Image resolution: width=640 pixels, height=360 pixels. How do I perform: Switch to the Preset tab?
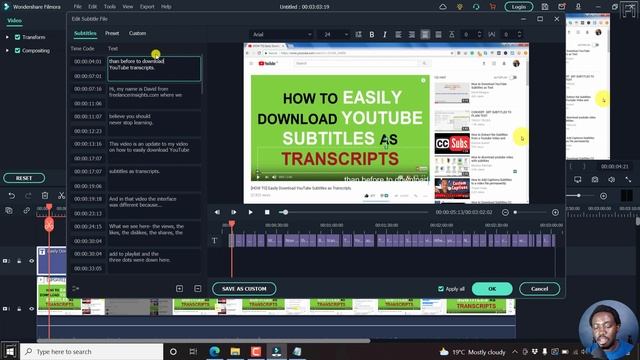coord(112,33)
